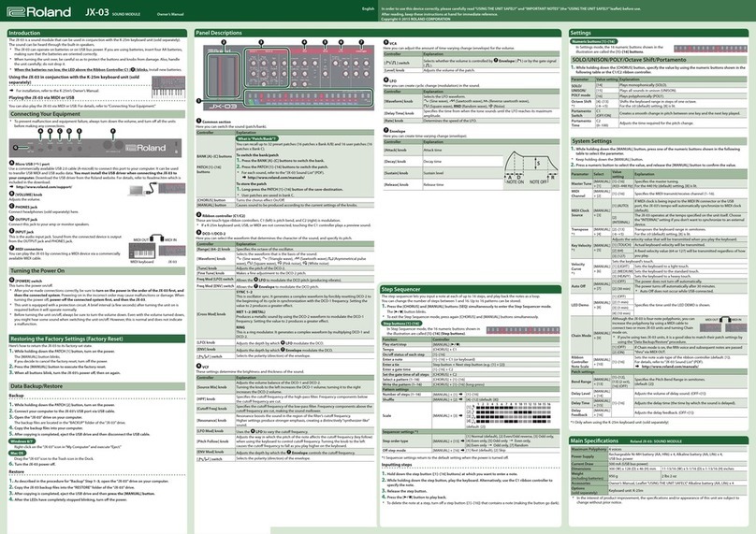Click the 'Off step mode' cell
The width and height of the screenshot is (756, 534).
point(407,450)
